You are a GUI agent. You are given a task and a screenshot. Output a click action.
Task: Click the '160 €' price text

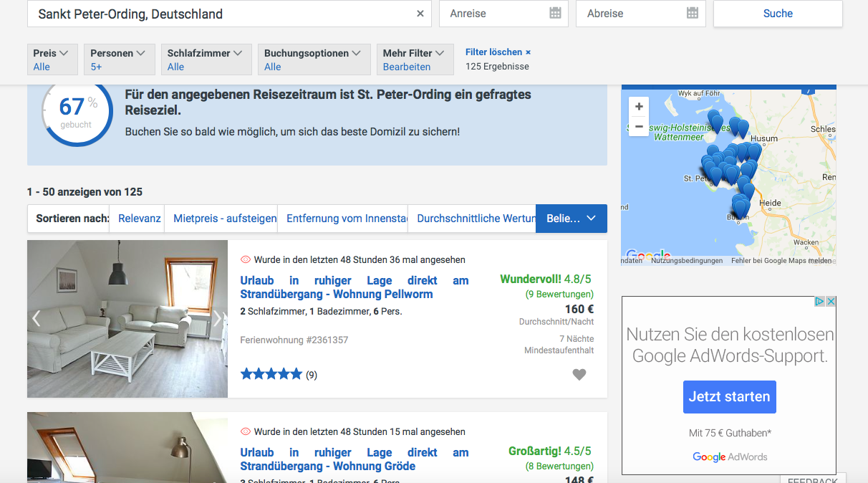coord(579,310)
